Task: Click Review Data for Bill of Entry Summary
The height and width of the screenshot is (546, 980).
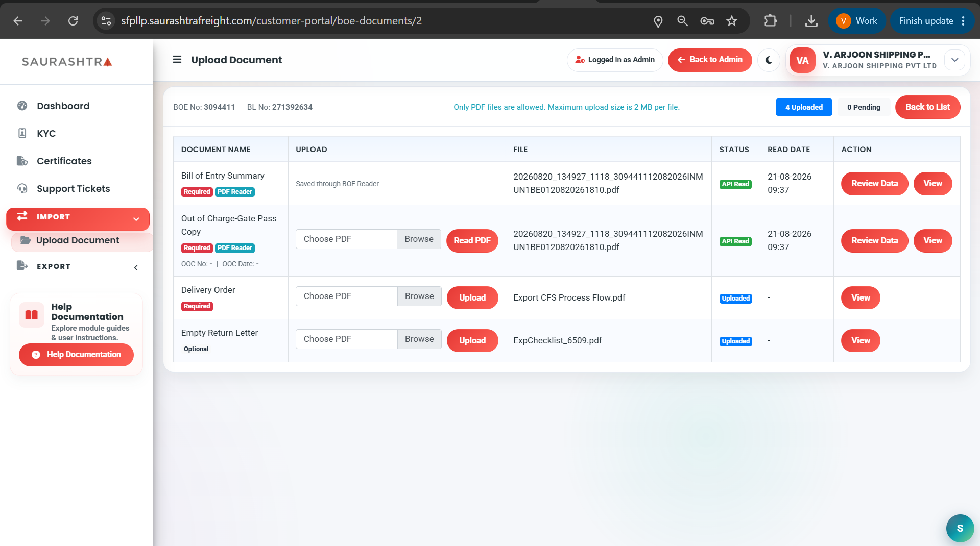Action: point(874,184)
